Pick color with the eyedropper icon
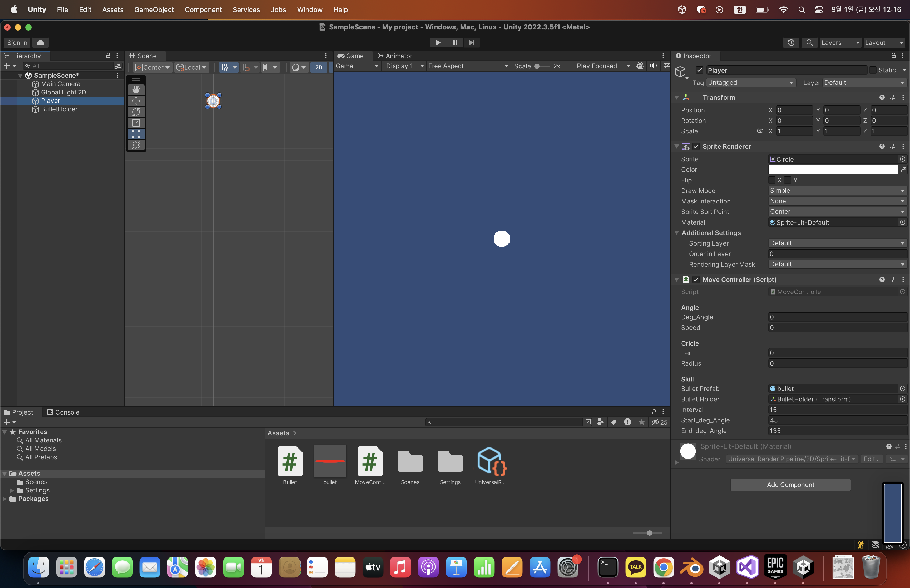 [x=903, y=170]
